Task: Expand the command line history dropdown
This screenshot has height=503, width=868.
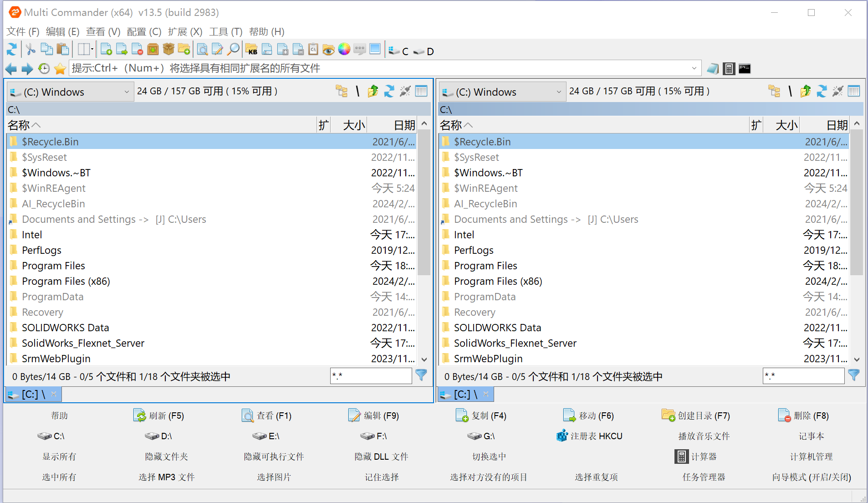Action: (x=694, y=68)
